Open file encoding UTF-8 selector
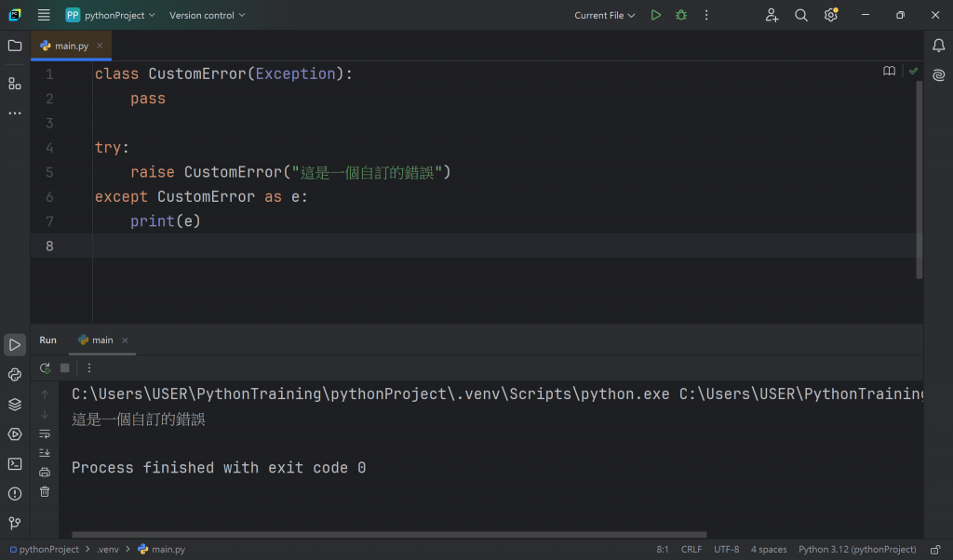Image resolution: width=953 pixels, height=560 pixels. point(726,549)
